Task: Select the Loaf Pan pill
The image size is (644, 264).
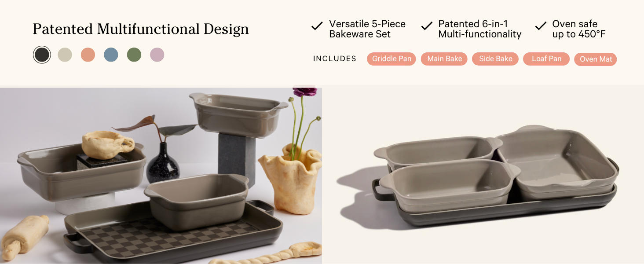Action: coord(546,59)
